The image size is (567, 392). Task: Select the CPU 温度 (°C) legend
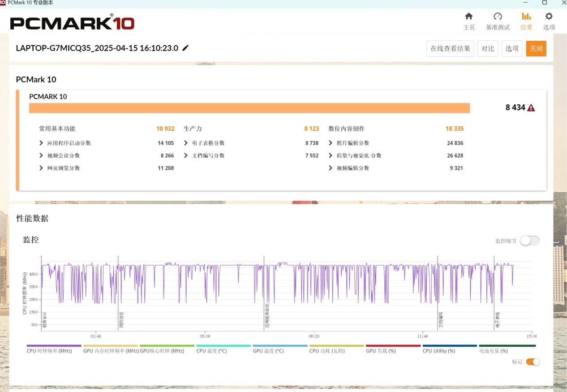(x=223, y=349)
